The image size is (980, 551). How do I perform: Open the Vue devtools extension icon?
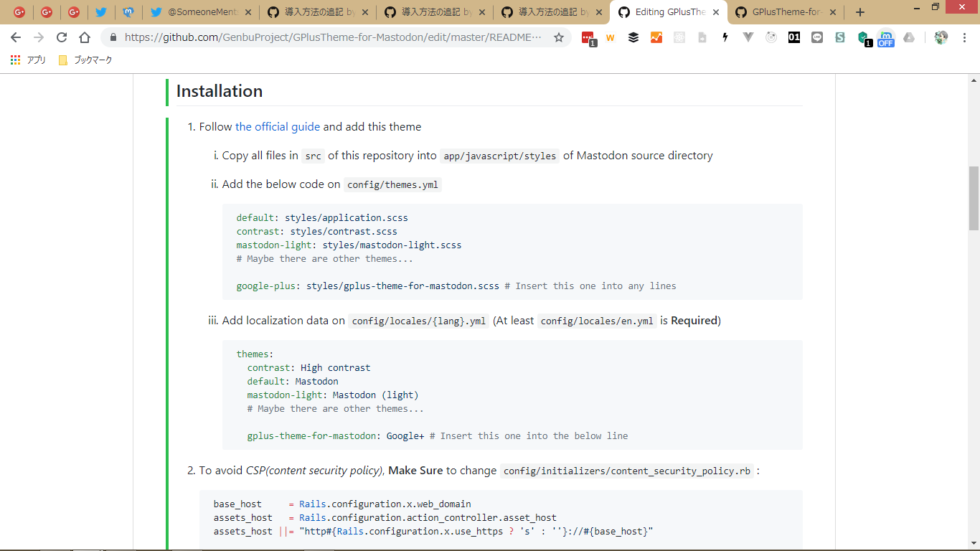[748, 38]
